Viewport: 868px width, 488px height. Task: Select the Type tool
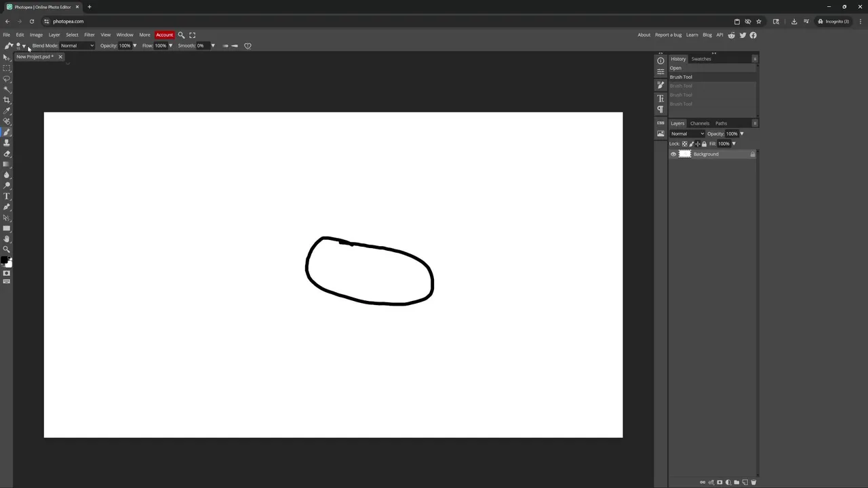point(7,197)
